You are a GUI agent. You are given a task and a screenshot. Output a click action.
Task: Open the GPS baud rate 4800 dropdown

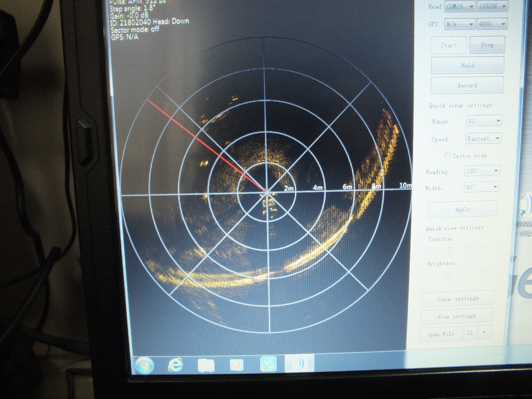[x=492, y=24]
